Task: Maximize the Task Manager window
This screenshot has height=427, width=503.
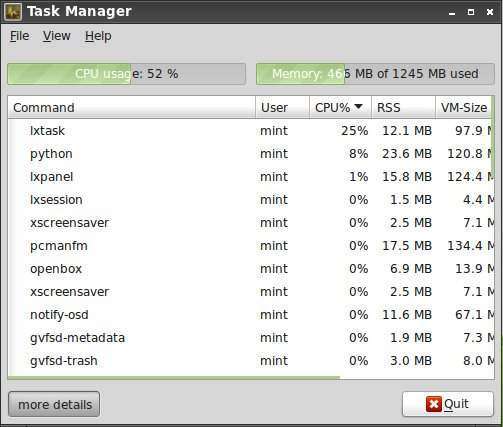Action: [471, 12]
